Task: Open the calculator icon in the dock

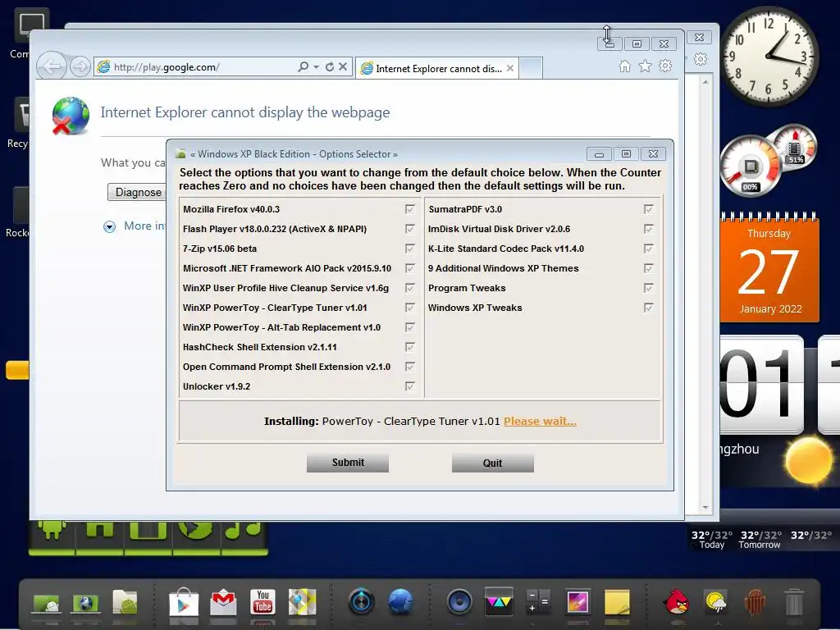Action: click(538, 601)
